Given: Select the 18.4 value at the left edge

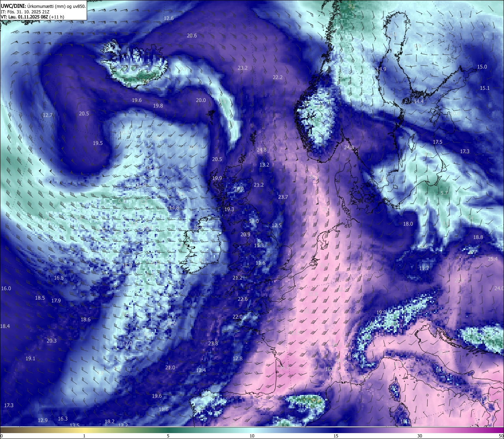Looking at the screenshot, I should pyautogui.click(x=5, y=326).
